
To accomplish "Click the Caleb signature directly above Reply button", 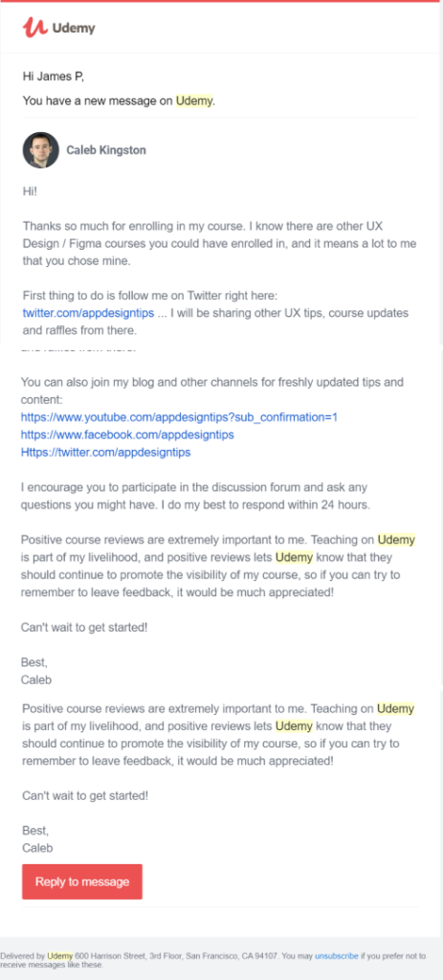I will [x=37, y=848].
